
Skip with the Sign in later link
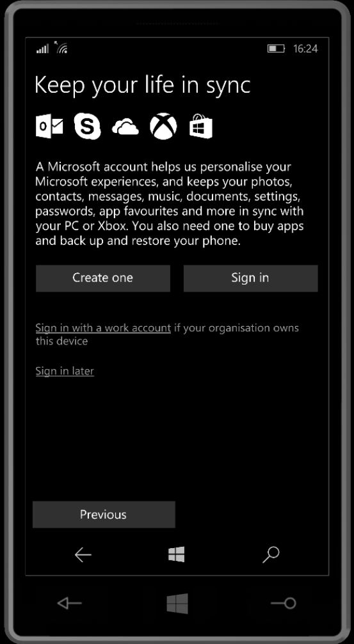click(65, 372)
